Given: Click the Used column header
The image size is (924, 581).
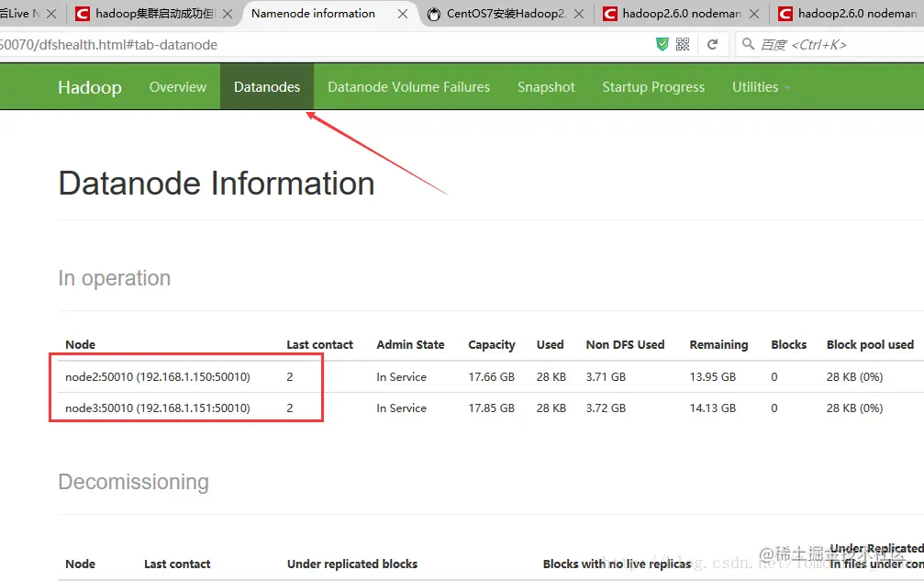Looking at the screenshot, I should 550,345.
